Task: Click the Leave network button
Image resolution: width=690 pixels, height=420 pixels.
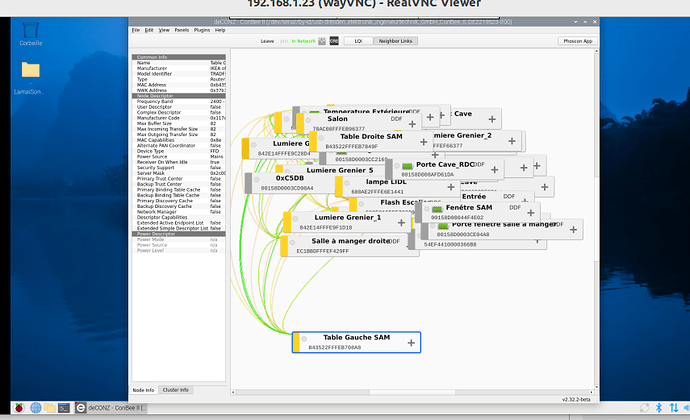Action: 267,41
